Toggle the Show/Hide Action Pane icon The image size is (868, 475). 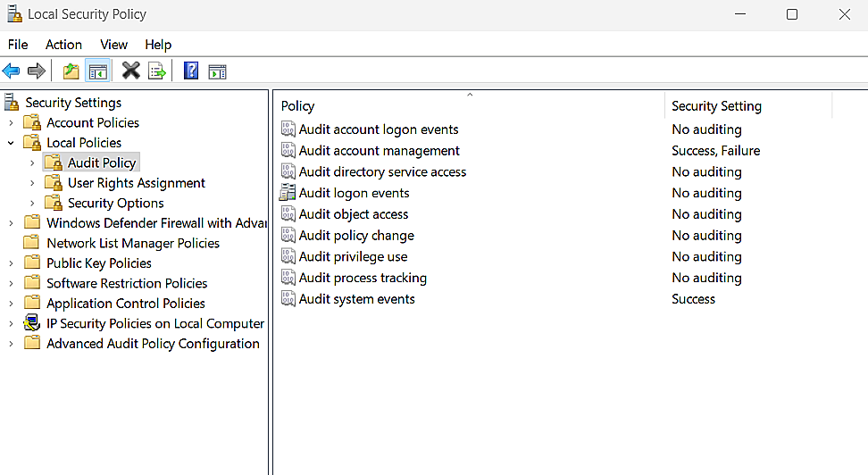[x=217, y=71]
